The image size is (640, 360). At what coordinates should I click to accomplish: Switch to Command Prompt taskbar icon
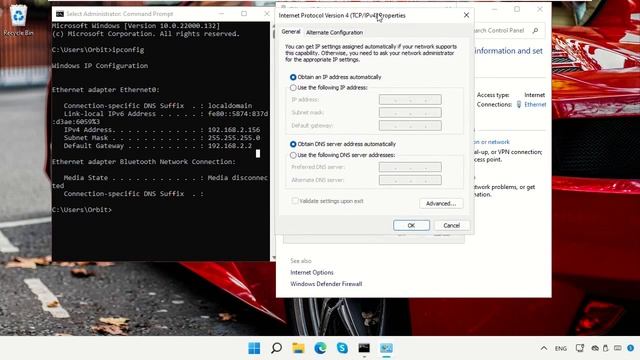pyautogui.click(x=364, y=348)
